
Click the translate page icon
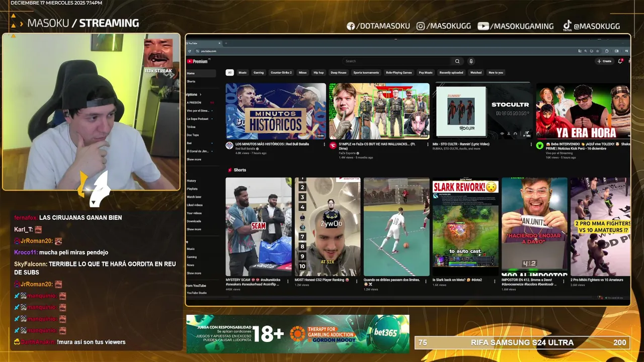(x=580, y=51)
